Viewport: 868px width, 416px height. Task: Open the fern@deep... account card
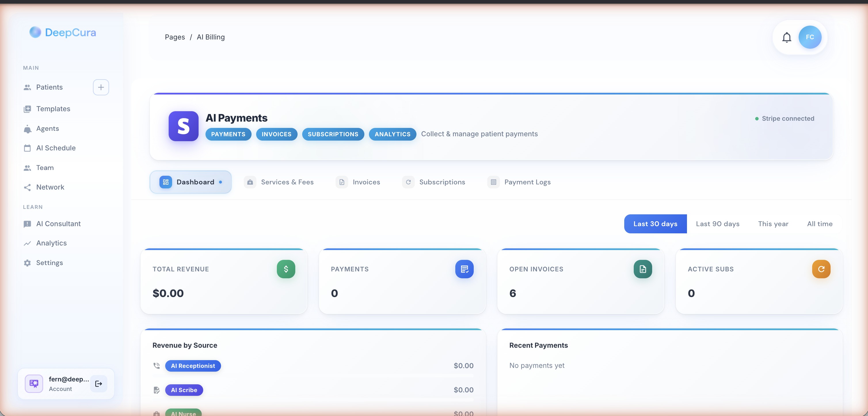click(66, 384)
